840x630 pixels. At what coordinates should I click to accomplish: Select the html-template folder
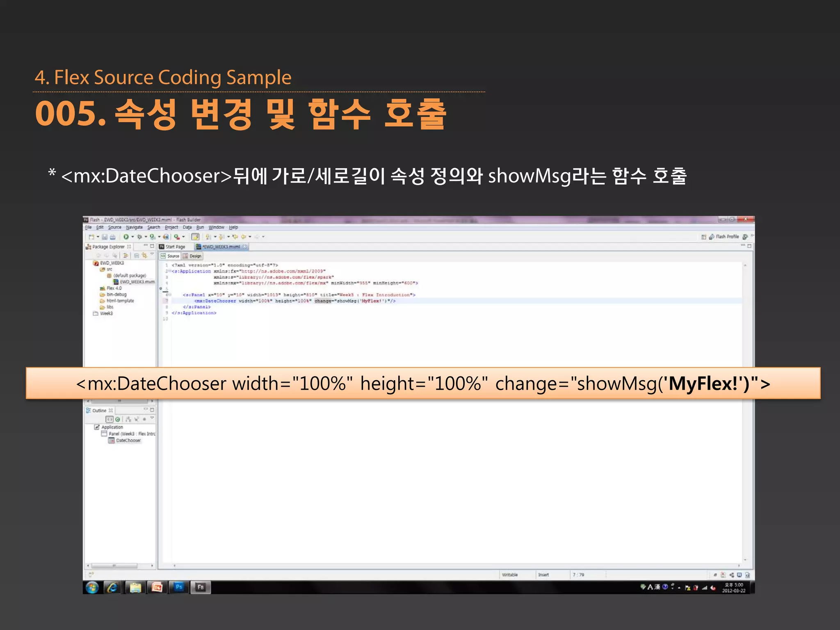[x=117, y=301]
